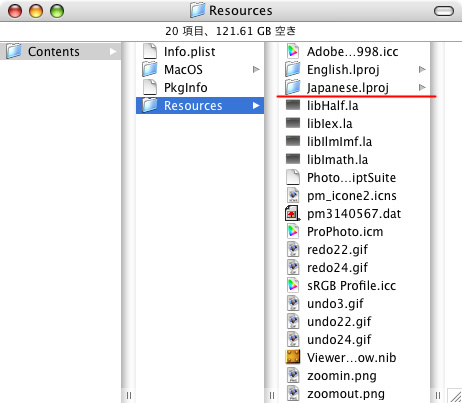The image size is (462, 403).
Task: Select the PkgInfo file
Action: [x=185, y=88]
